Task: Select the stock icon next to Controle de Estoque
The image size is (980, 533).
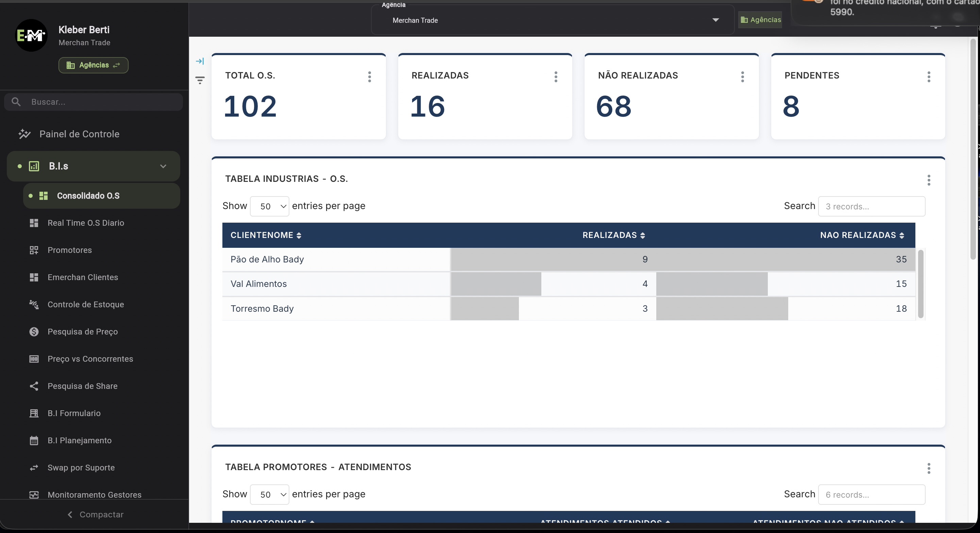Action: tap(33, 304)
